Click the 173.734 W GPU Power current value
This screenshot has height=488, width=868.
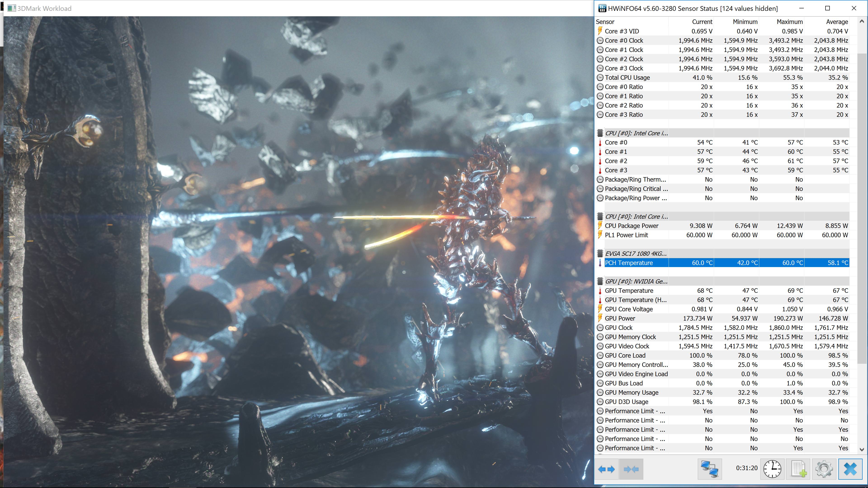coord(698,318)
